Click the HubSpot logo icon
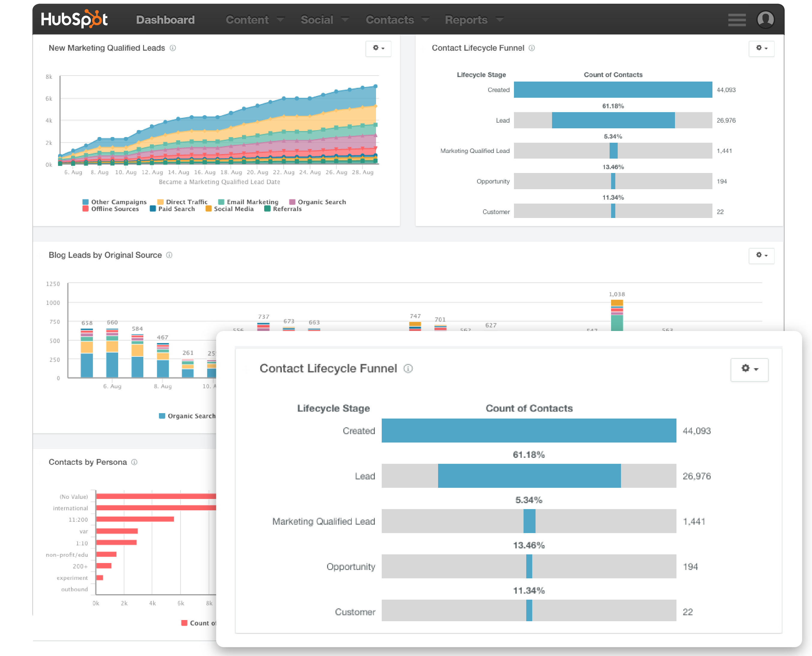 [x=78, y=19]
